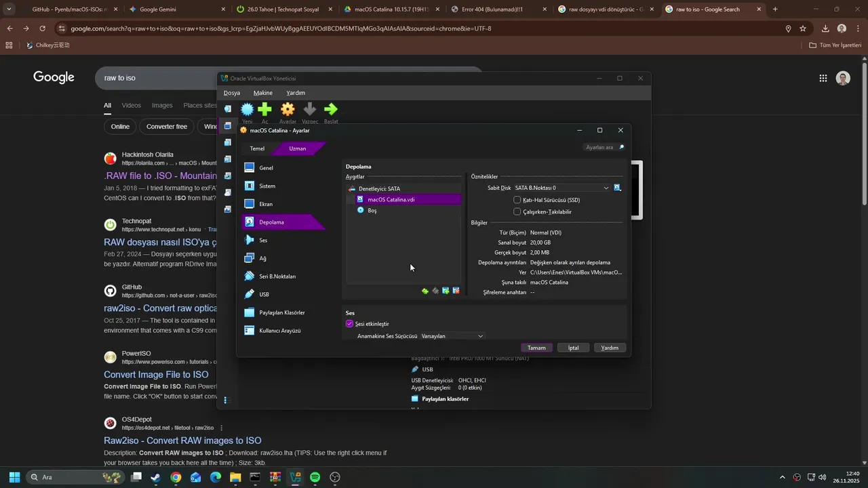Image resolution: width=868 pixels, height=488 pixels.
Task: Open the Makine menu in VirtualBox
Action: click(263, 93)
